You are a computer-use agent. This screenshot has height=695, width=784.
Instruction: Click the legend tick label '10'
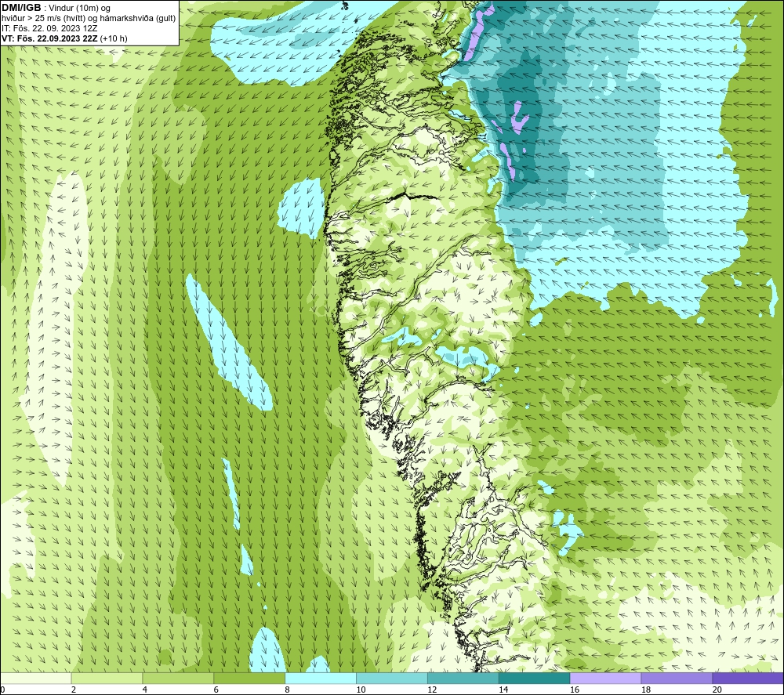tap(361, 690)
